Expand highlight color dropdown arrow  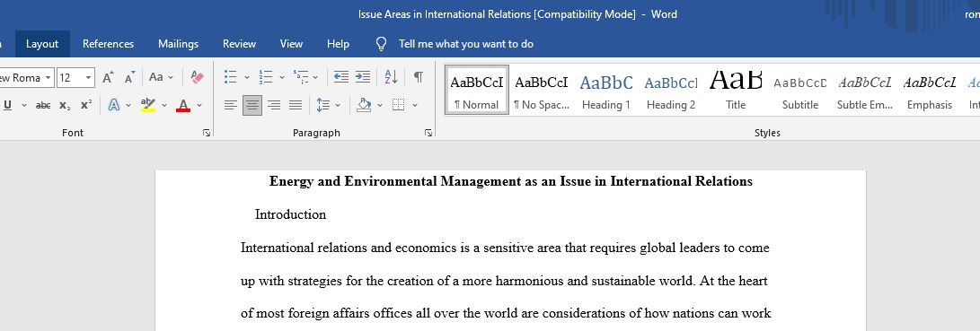click(x=164, y=105)
